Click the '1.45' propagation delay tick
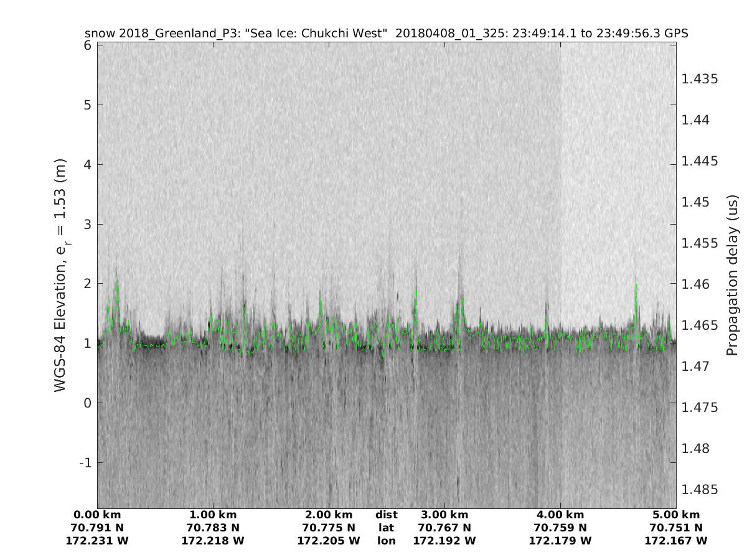 pos(696,202)
